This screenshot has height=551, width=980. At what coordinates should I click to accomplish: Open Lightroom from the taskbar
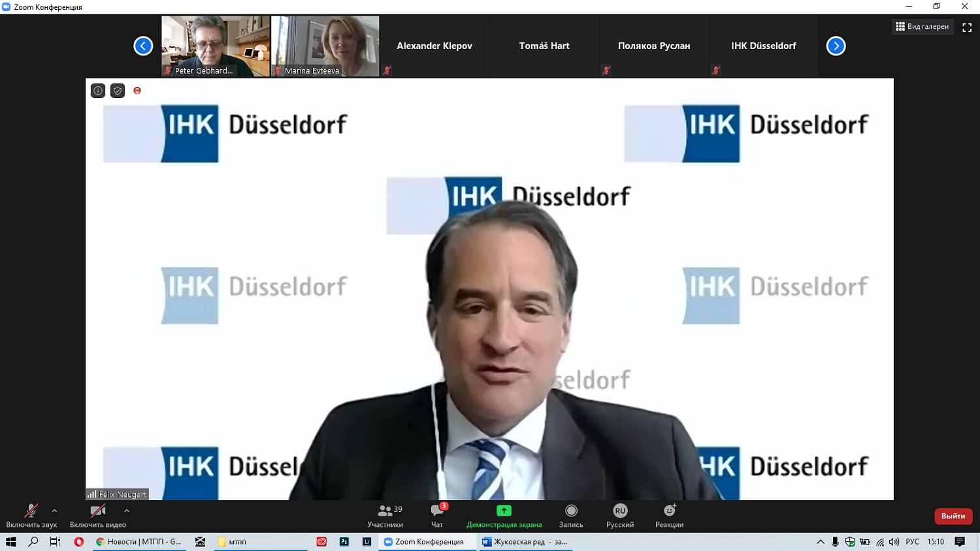coord(367,542)
